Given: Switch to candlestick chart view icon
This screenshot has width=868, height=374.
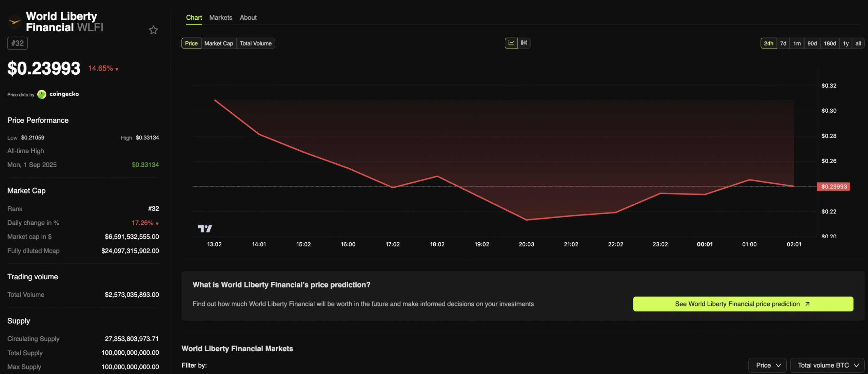Looking at the screenshot, I should [524, 43].
